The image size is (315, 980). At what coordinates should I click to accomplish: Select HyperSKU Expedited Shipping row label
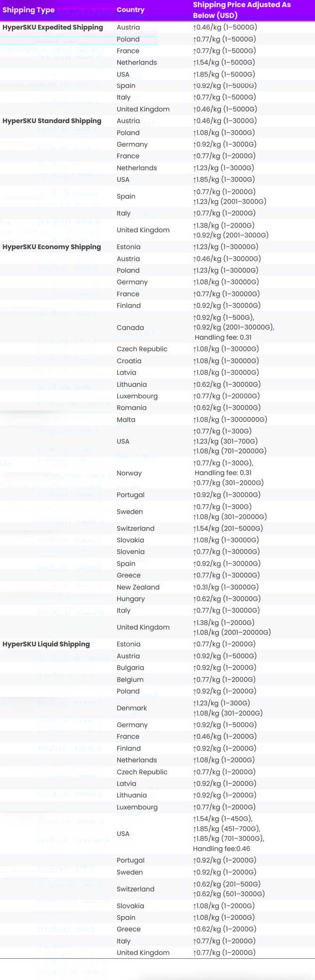tap(53, 27)
